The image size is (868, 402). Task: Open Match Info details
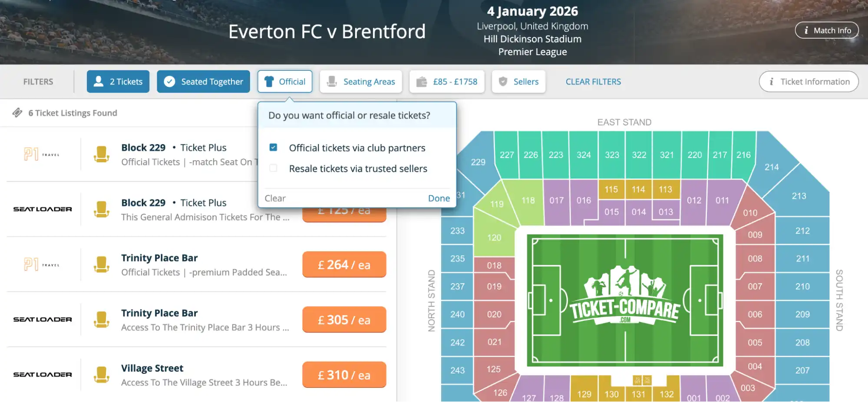click(826, 30)
